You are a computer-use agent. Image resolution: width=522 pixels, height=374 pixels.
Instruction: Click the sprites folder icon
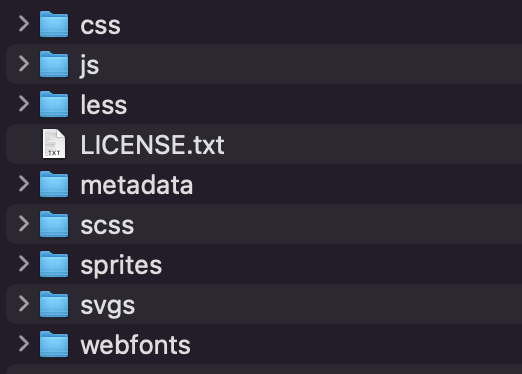point(54,264)
